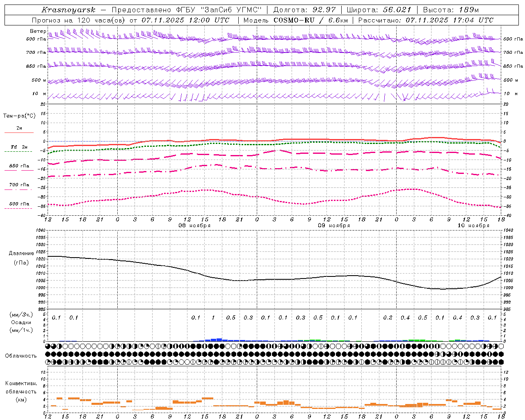Click the '(км)' unit under convective cloud label
525x420 pixels.
(21, 399)
